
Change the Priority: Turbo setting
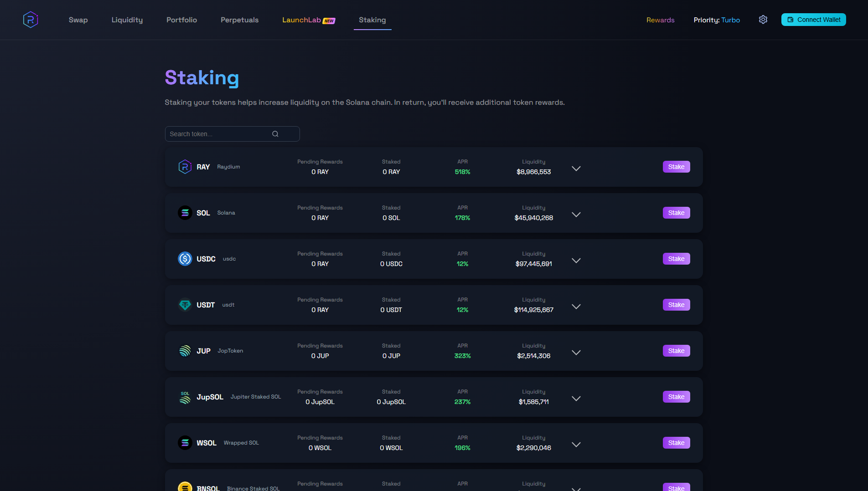coord(717,20)
